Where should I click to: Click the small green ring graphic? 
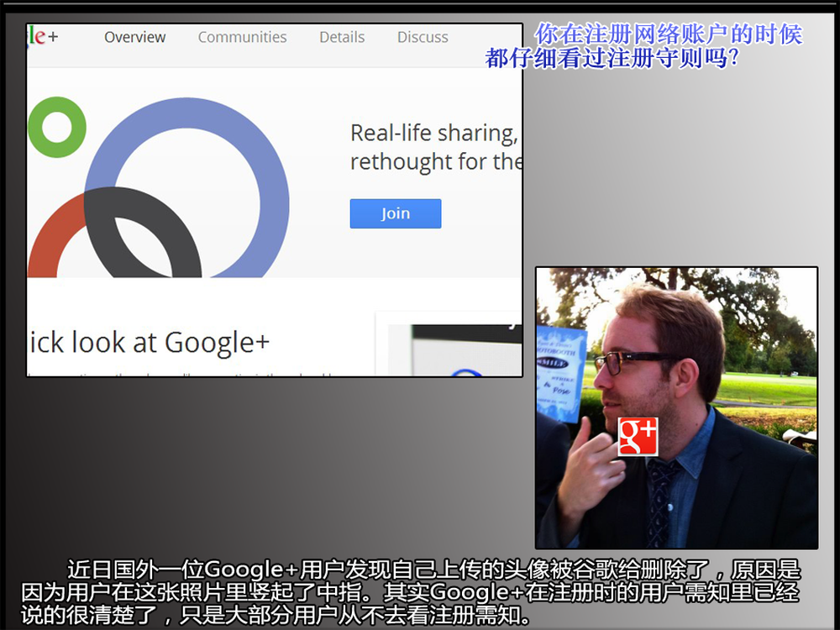(x=56, y=128)
